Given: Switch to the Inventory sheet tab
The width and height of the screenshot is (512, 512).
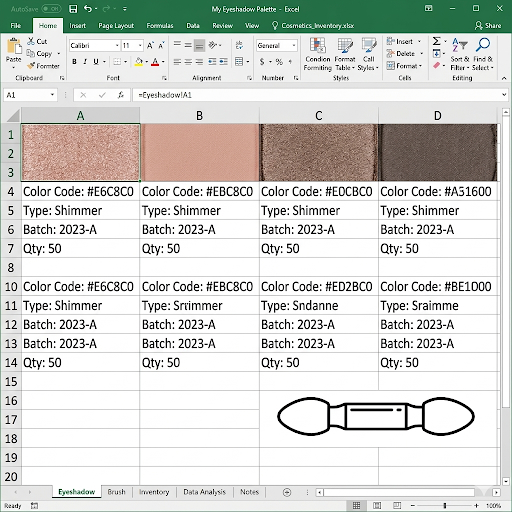Looking at the screenshot, I should [x=154, y=492].
